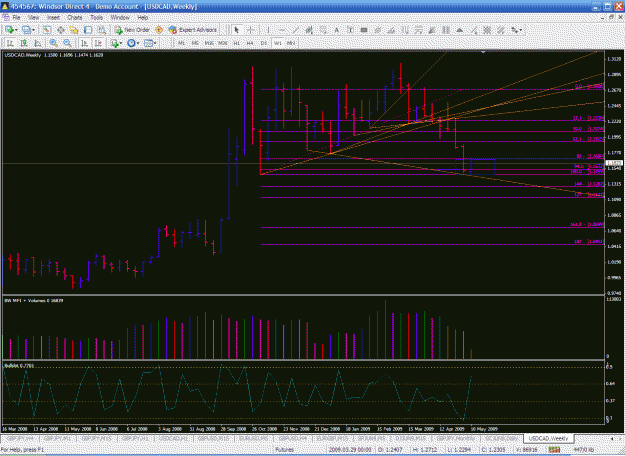Open the last drawing-toolbar arrows dropdown

pyautogui.click(x=517, y=30)
